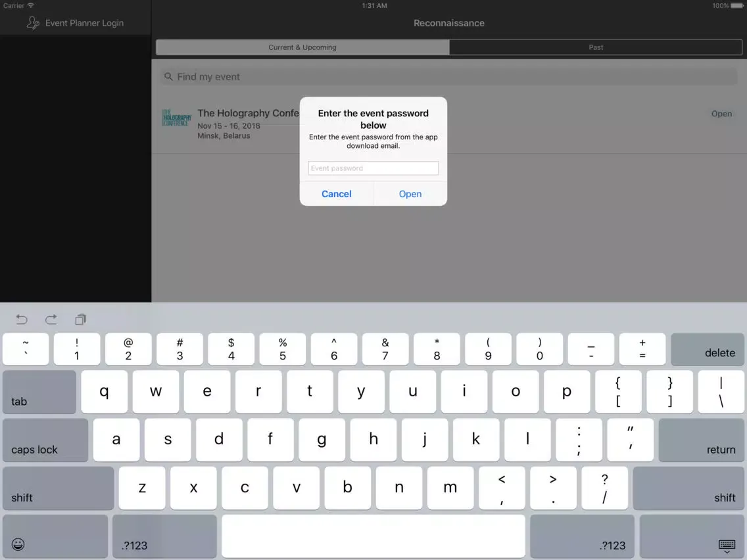The width and height of the screenshot is (747, 560).
Task: Tap the plus equals key
Action: pos(642,349)
